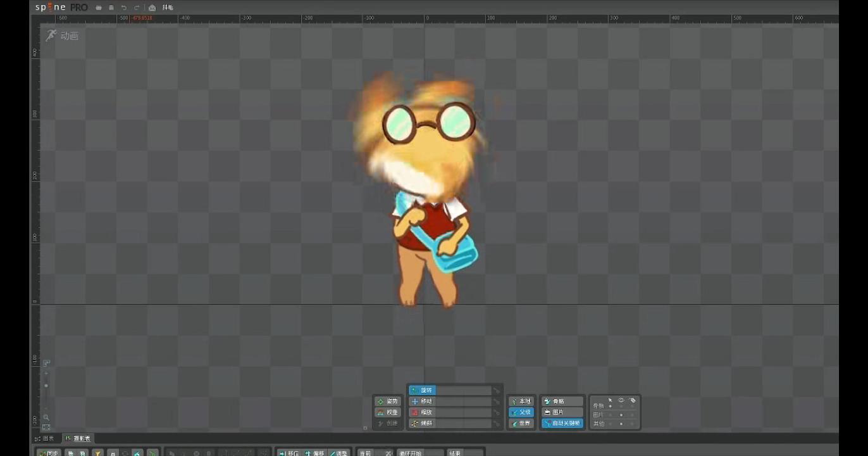
Task: Click the zoom magnifier icon at viewport left
Action: pyautogui.click(x=46, y=418)
